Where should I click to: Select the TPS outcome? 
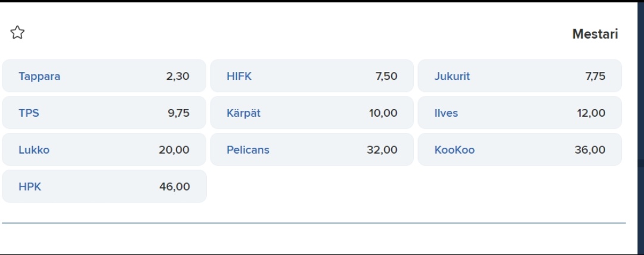click(x=104, y=113)
